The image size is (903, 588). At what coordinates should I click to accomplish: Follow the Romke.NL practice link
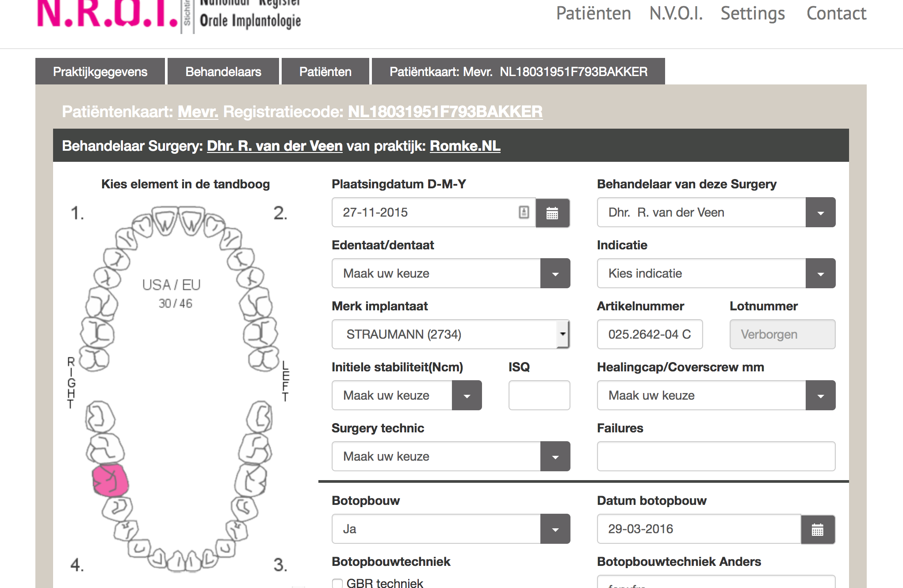tap(465, 146)
